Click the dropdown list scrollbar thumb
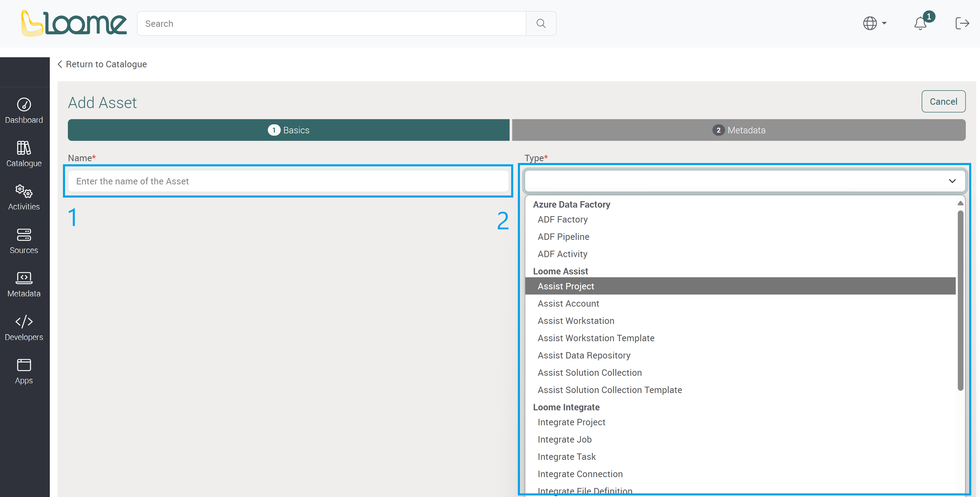The width and height of the screenshot is (980, 497). (x=961, y=300)
